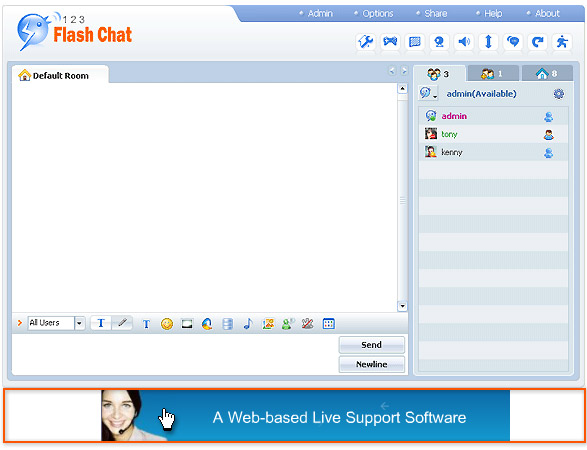The image size is (587, 450).
Task: Open the smiley emoticon picker
Action: [167, 324]
